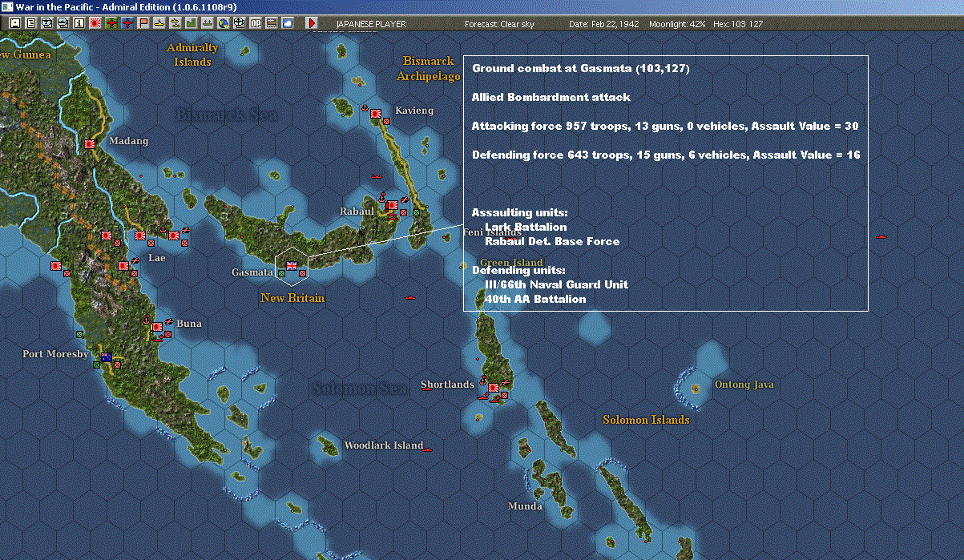
Task: Click the Lae base label
Action: click(x=157, y=259)
